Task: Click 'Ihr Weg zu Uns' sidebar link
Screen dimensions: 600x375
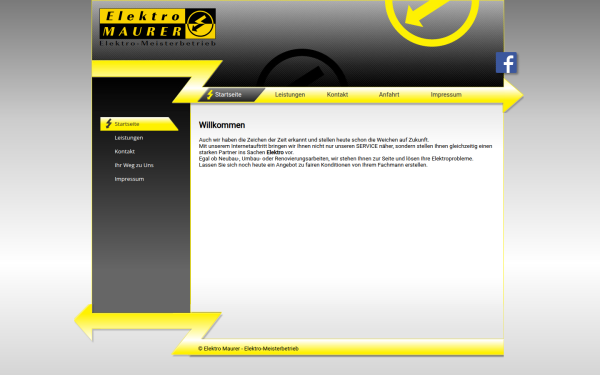Action: (x=134, y=165)
